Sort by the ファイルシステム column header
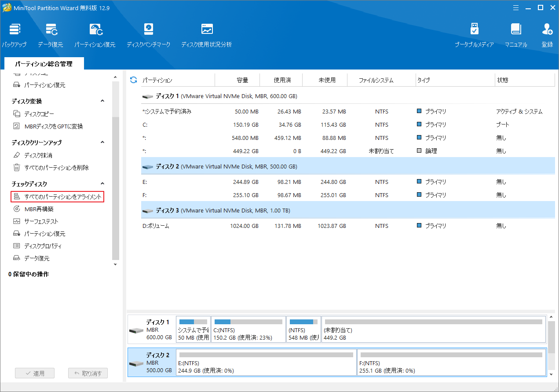559x392 pixels. [381, 80]
